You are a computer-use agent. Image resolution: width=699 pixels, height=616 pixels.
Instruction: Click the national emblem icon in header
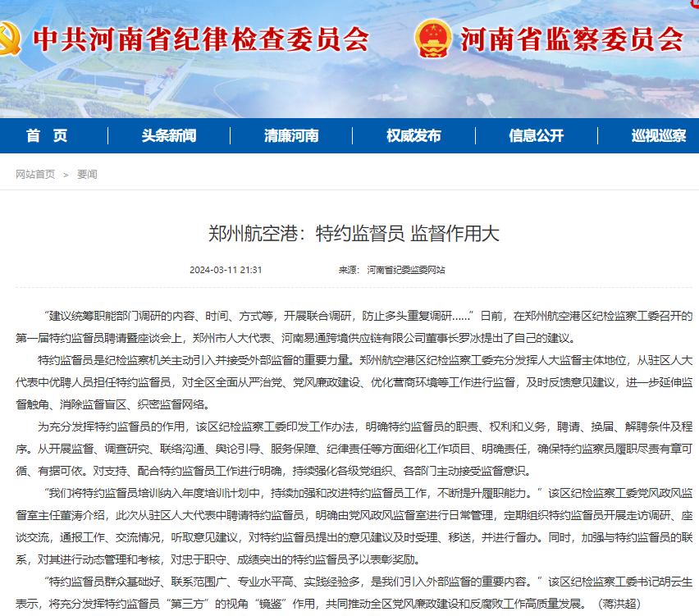pos(432,39)
